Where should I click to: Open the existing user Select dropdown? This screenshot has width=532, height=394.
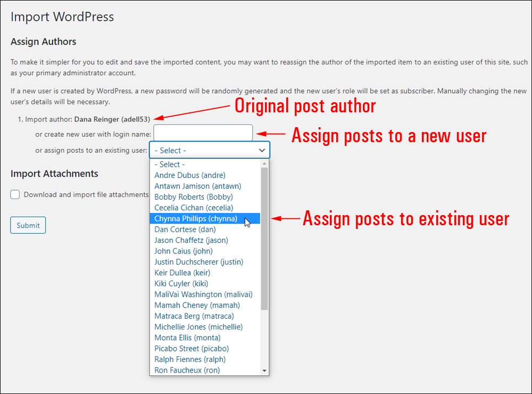209,150
